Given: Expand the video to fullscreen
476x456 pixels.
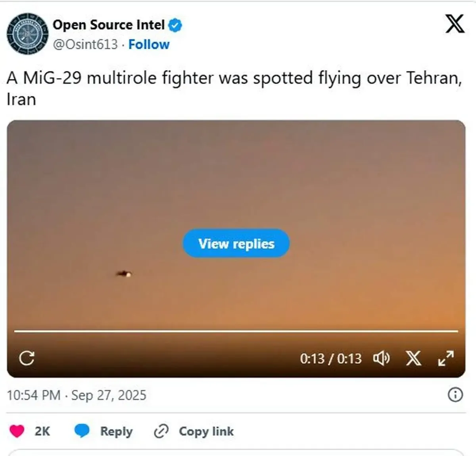Looking at the screenshot, I should [x=446, y=358].
